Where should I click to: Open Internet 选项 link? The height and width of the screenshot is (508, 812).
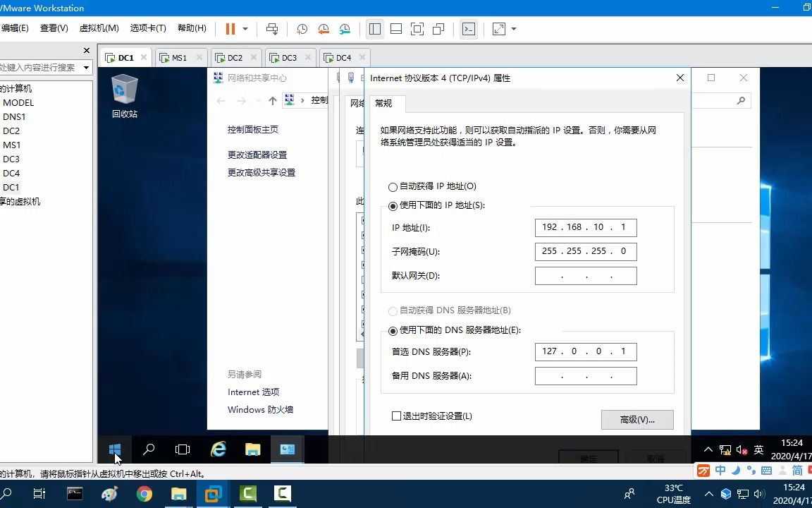(253, 392)
